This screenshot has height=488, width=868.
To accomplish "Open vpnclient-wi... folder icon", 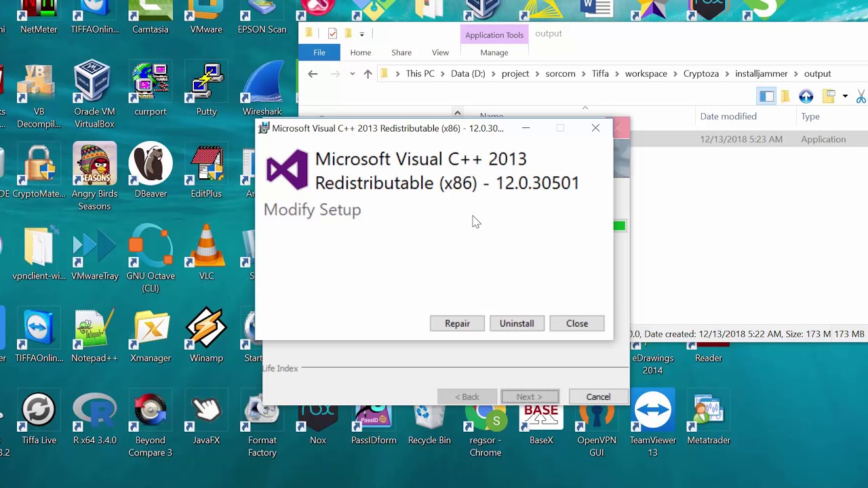I will 39,253.
